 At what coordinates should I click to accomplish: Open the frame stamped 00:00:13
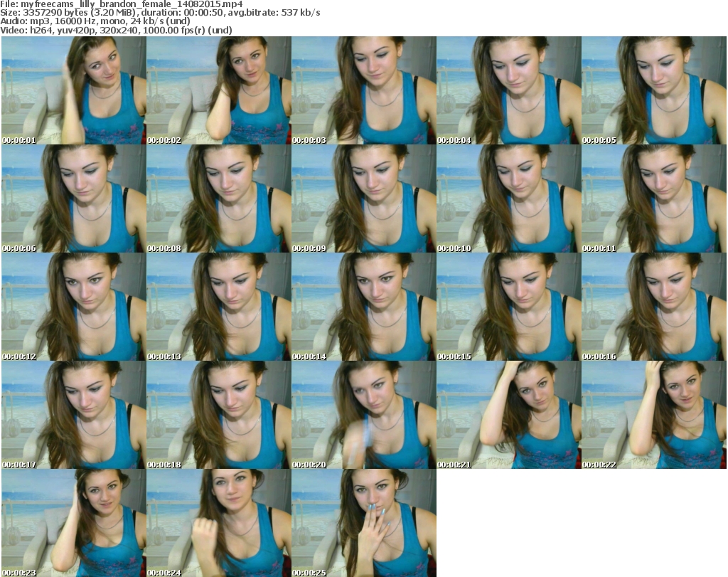point(219,307)
